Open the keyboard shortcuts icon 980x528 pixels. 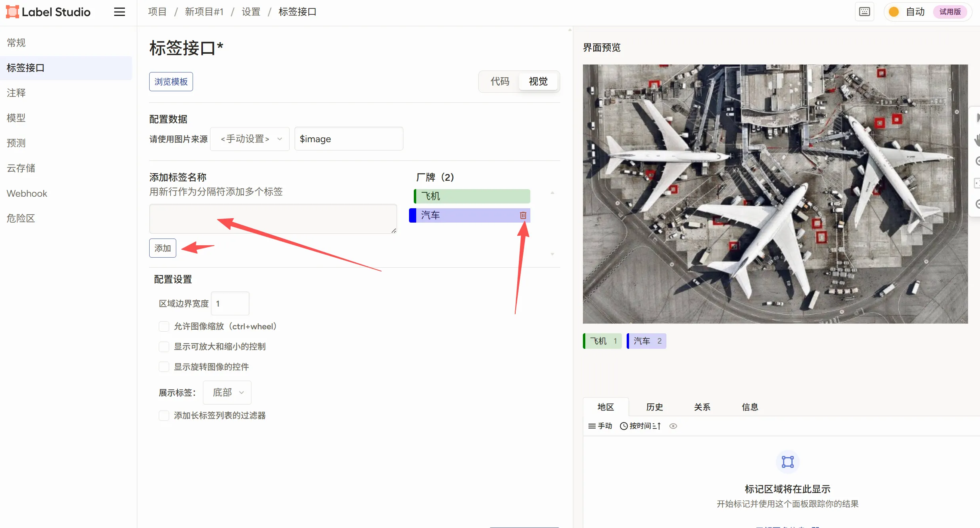coord(864,12)
